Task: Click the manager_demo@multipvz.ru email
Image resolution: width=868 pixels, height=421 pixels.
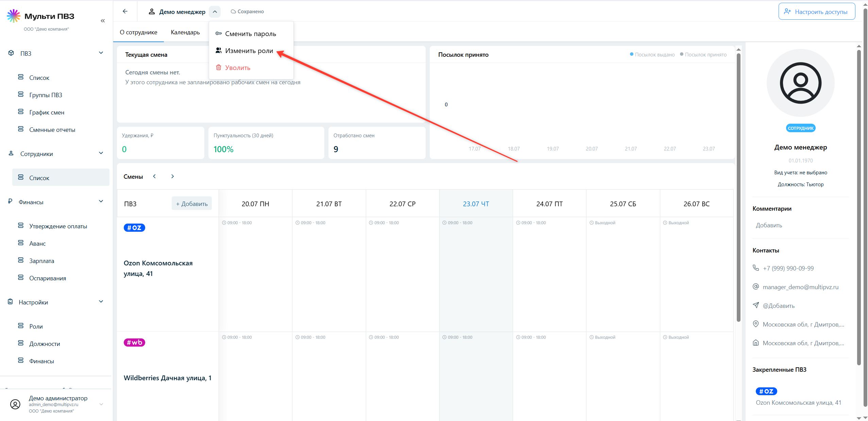Action: pos(800,287)
